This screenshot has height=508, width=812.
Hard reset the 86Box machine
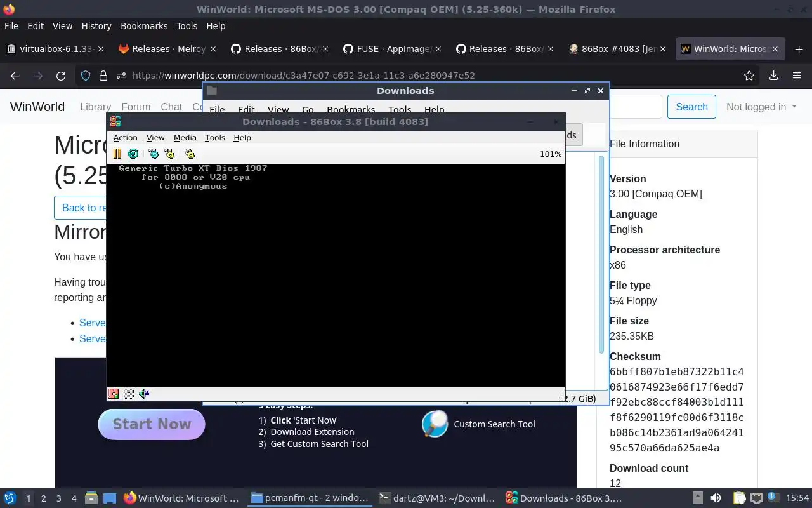(133, 154)
